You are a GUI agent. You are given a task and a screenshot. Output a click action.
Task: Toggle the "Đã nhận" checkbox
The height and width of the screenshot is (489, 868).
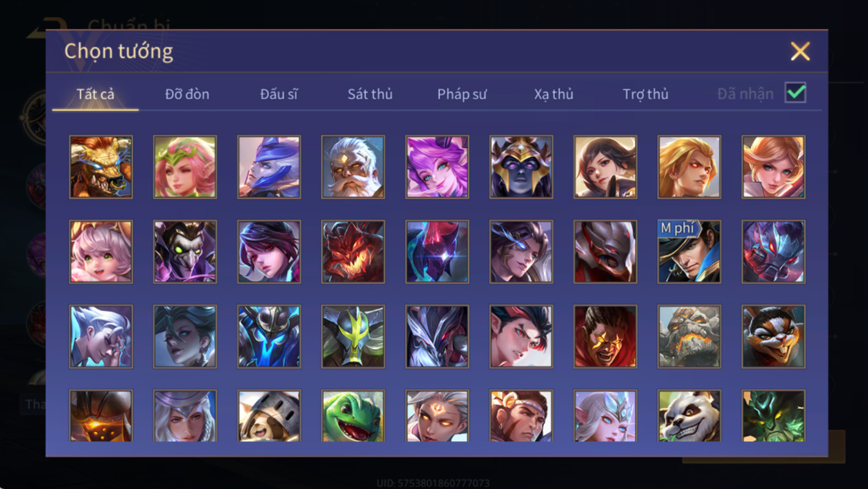click(x=796, y=92)
